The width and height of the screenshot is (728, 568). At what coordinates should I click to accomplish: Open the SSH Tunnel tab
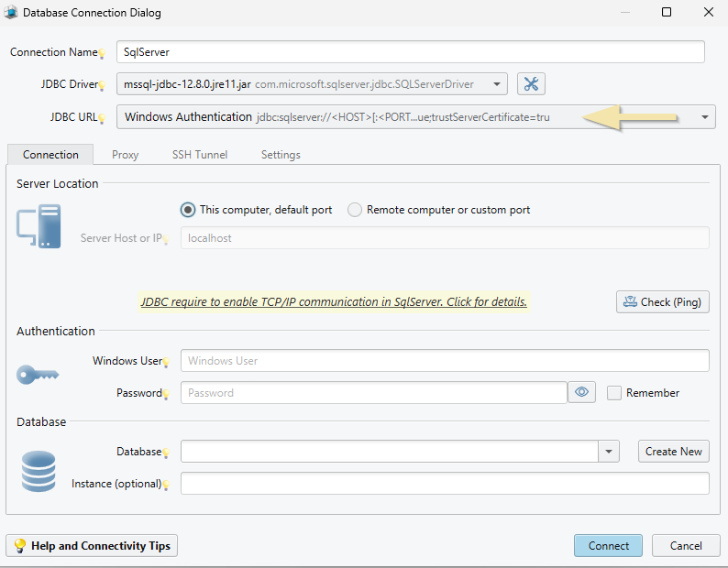tap(200, 155)
